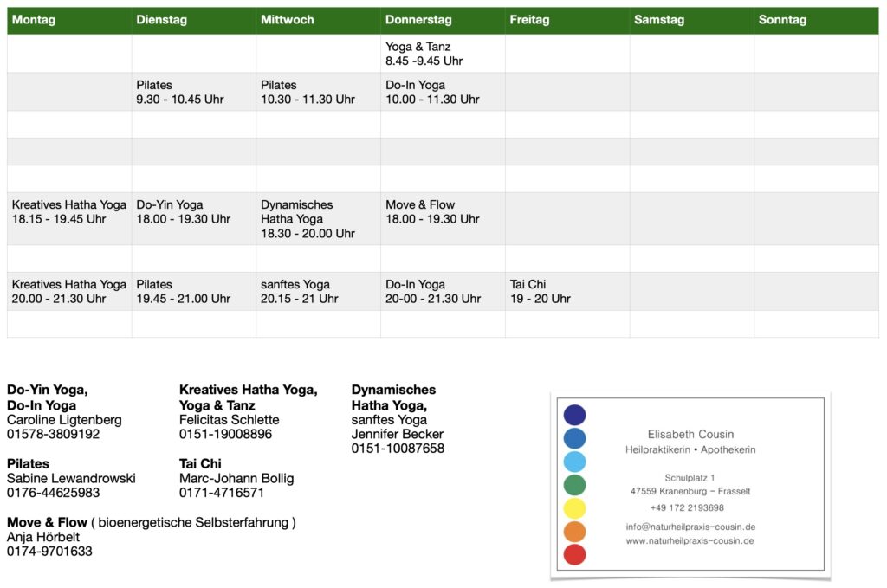Click the Tai Chi 19 - 20 Uhr cell
Image resolution: width=887 pixels, height=588 pixels.
tap(540, 291)
